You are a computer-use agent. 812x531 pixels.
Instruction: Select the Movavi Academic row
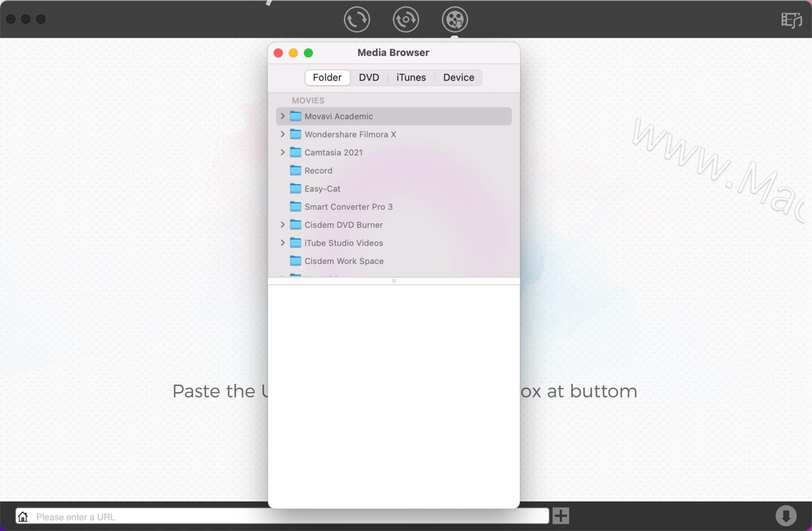[x=394, y=116]
